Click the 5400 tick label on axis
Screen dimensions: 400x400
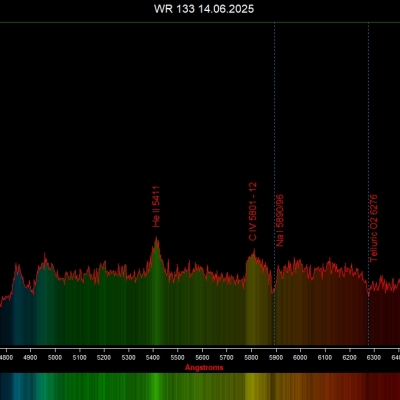pyautogui.click(x=153, y=358)
